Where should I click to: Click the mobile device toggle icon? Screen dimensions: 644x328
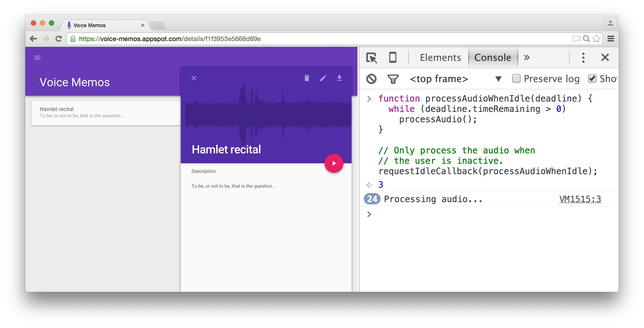coord(392,57)
